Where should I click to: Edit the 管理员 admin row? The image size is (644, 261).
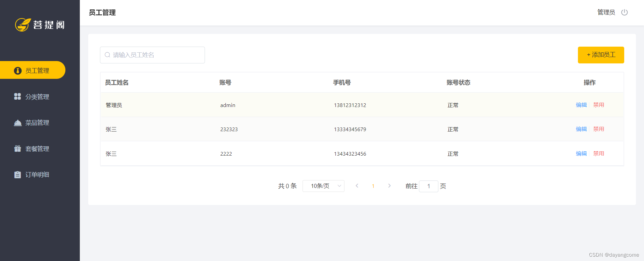pyautogui.click(x=581, y=105)
